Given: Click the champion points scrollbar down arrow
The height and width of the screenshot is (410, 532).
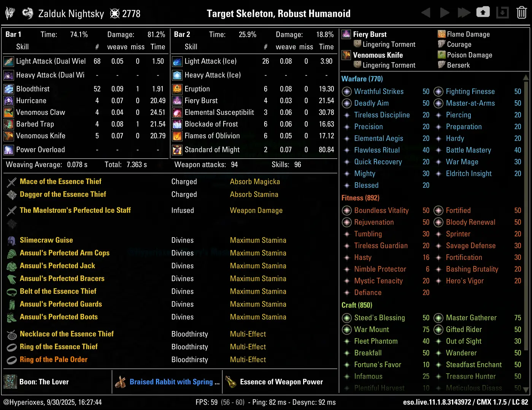Looking at the screenshot, I should pyautogui.click(x=526, y=389).
